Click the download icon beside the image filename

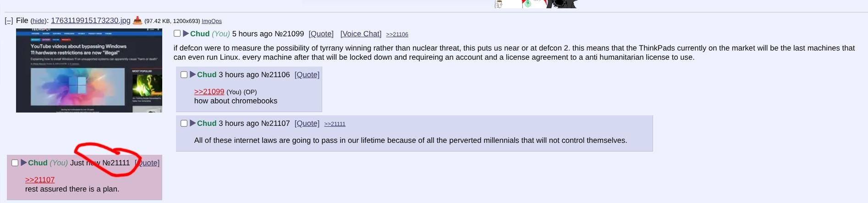137,21
